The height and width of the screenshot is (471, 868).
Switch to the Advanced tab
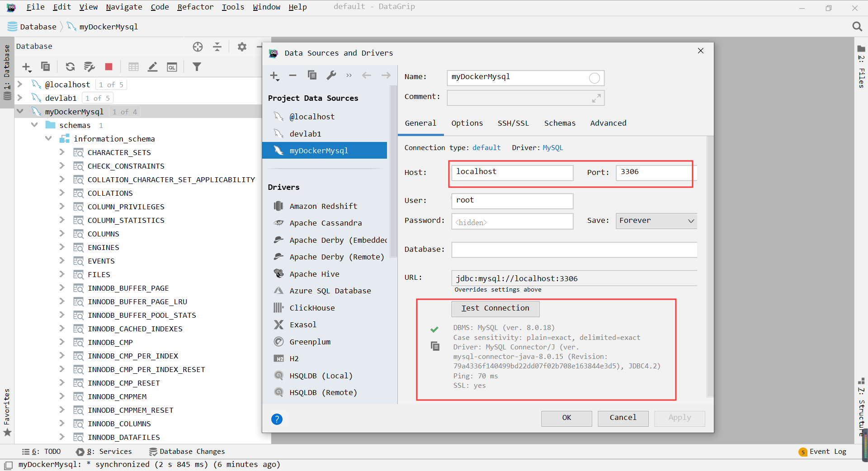point(608,123)
